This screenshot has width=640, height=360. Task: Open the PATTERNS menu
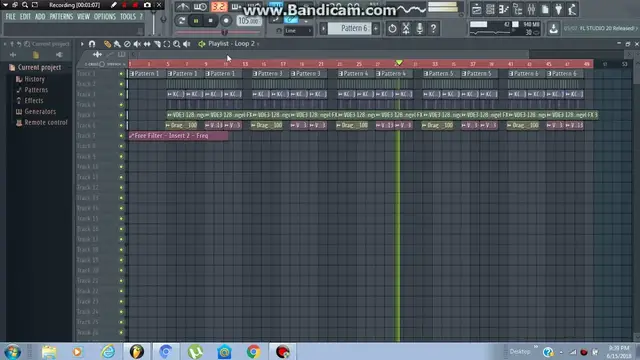coord(61,17)
